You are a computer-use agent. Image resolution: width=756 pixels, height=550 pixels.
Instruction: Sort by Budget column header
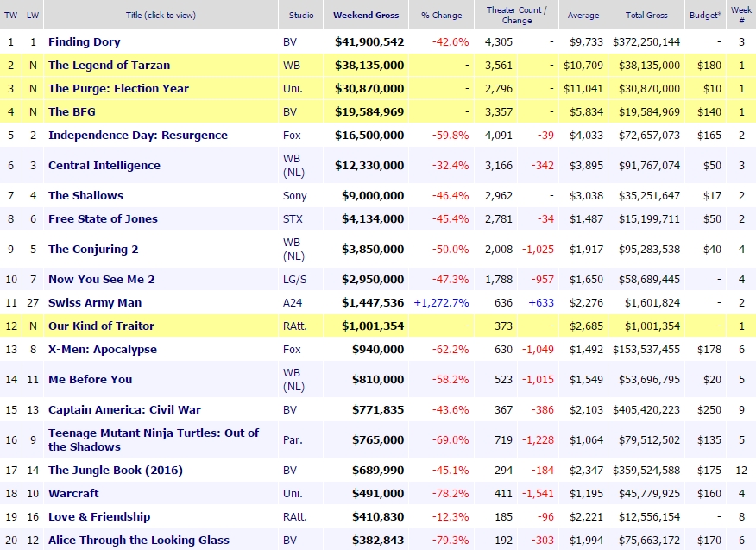pos(705,15)
